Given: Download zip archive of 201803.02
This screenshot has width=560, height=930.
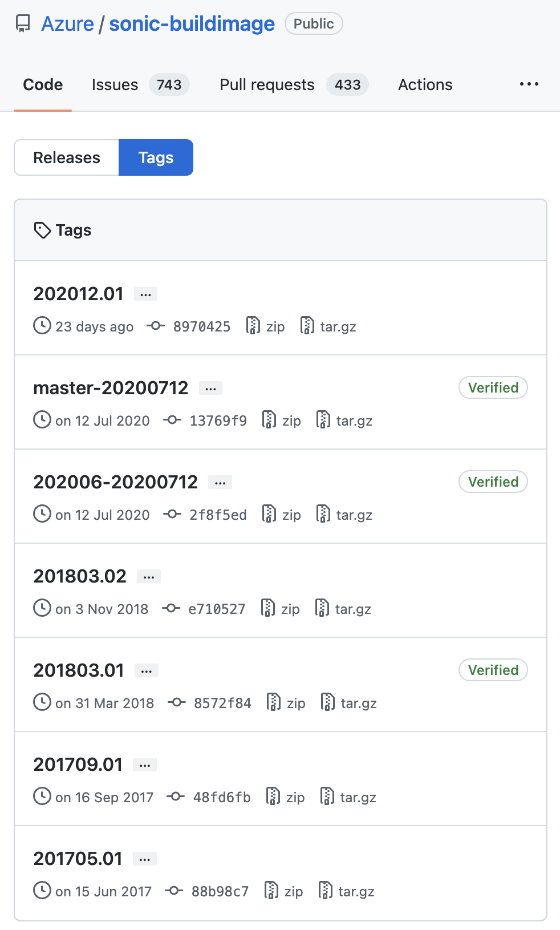Looking at the screenshot, I should 280,609.
